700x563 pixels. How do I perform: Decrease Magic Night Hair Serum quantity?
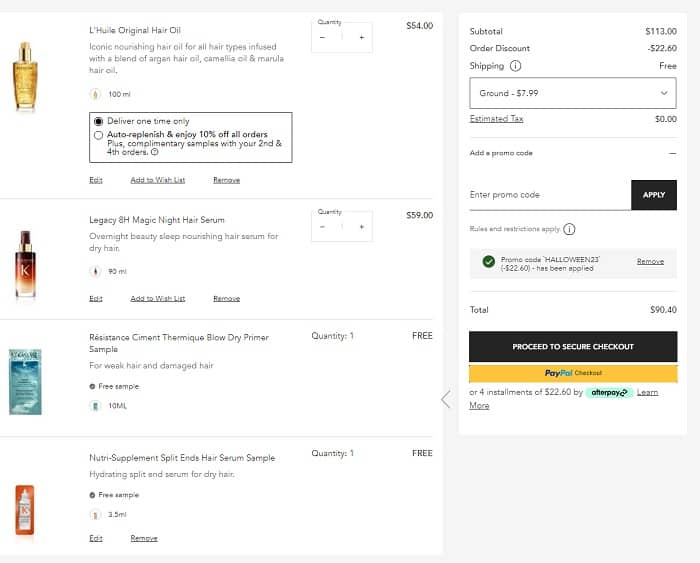[x=322, y=226]
